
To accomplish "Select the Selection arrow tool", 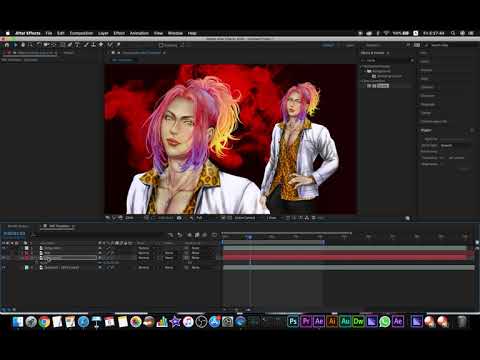I will (15, 45).
